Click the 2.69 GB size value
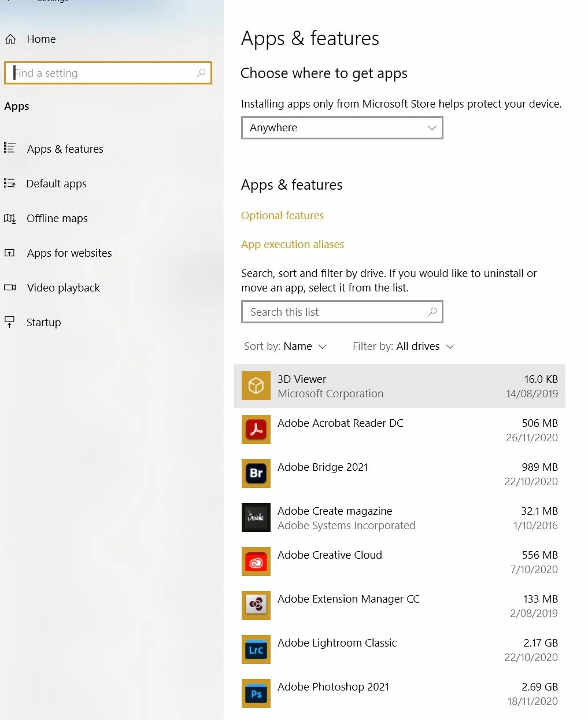 pyautogui.click(x=540, y=686)
